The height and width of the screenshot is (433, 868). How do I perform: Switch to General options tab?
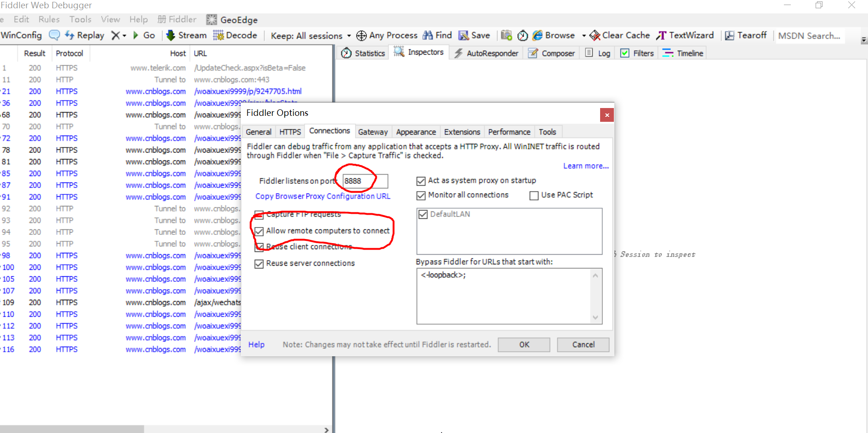259,132
